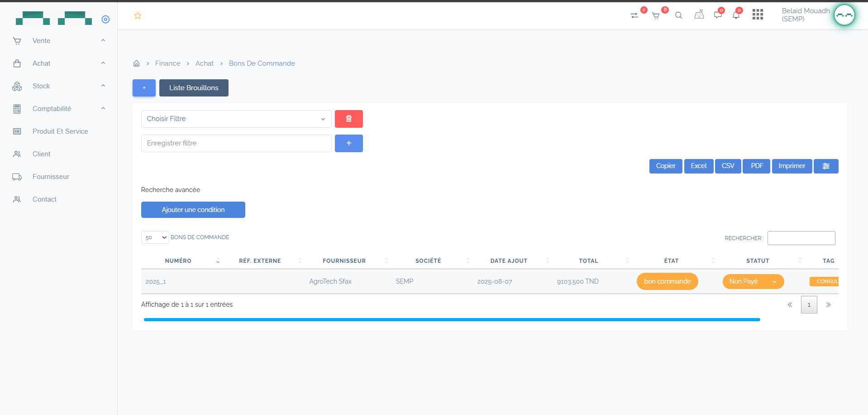Click the blue plus save filter button
This screenshot has height=415, width=868.
pyautogui.click(x=349, y=143)
